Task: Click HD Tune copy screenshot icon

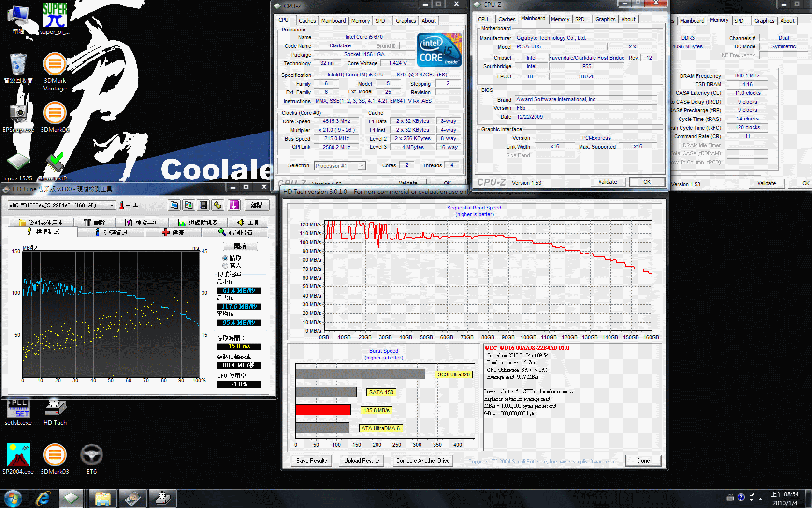Action: pos(188,205)
